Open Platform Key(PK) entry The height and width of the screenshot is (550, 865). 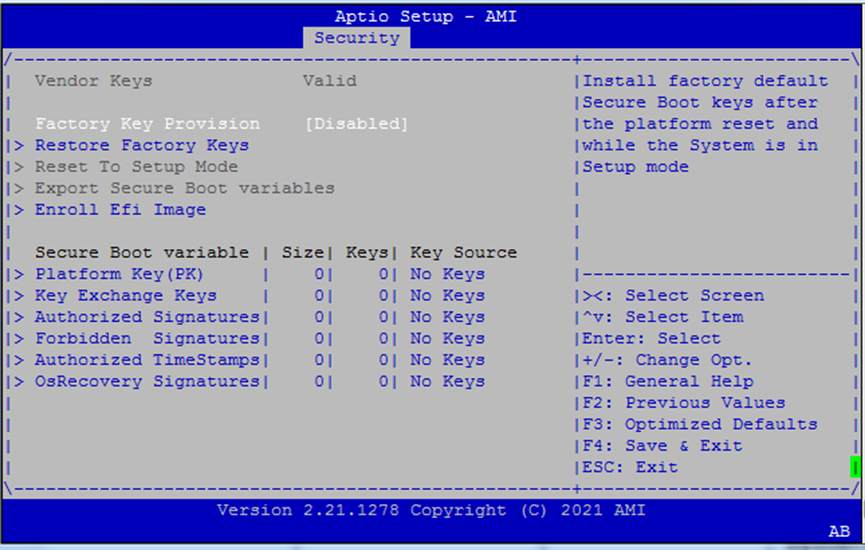tap(119, 274)
